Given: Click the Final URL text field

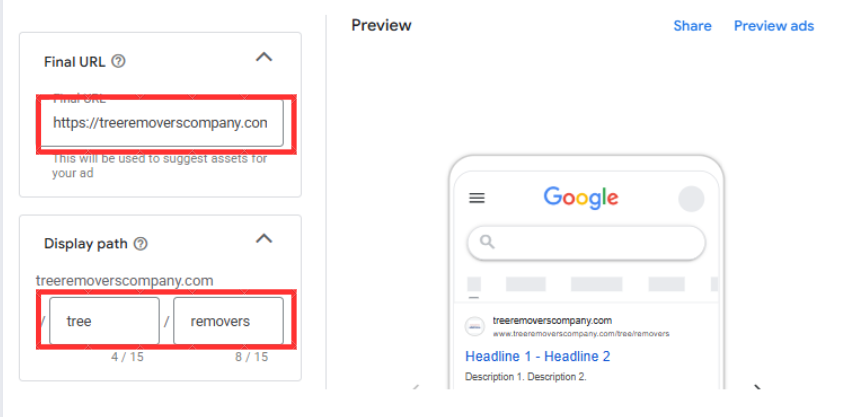Looking at the screenshot, I should [x=162, y=123].
